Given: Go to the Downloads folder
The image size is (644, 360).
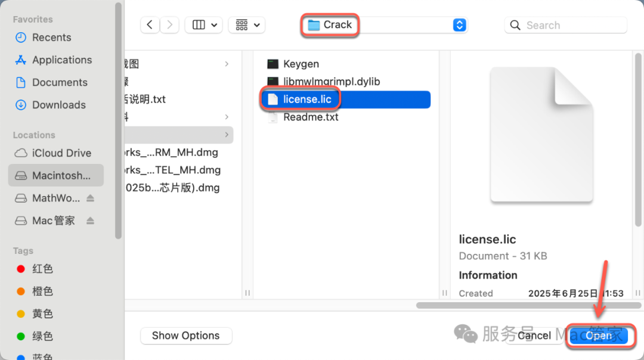Looking at the screenshot, I should 58,105.
